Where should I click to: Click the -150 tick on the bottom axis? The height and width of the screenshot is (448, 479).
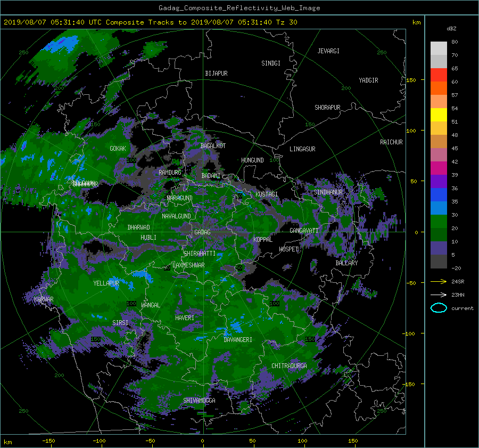48,441
